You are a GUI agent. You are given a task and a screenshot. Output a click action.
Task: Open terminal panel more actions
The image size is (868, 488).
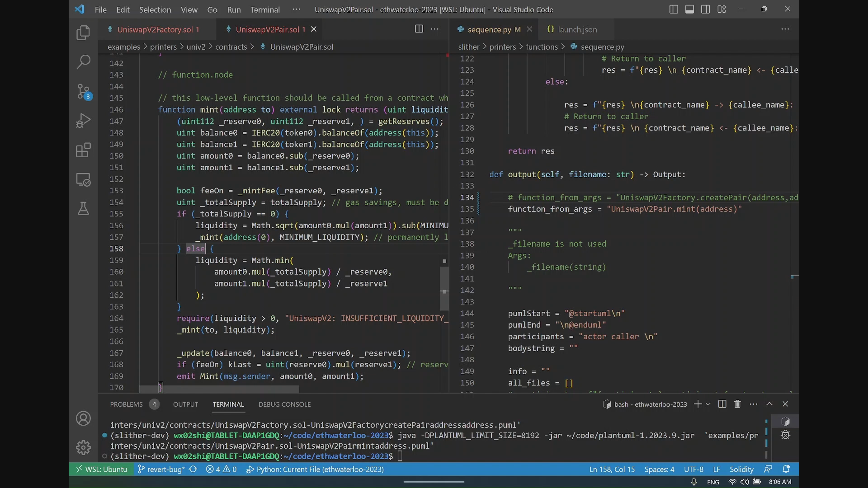coord(753,404)
